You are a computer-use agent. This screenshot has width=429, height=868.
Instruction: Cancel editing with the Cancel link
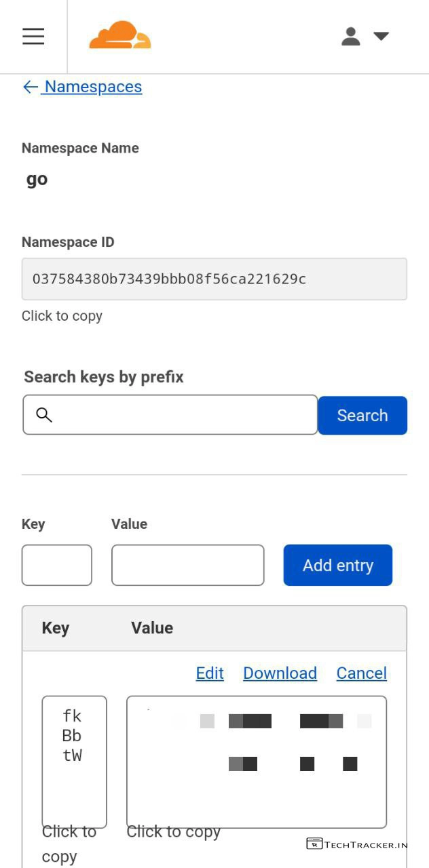(361, 673)
